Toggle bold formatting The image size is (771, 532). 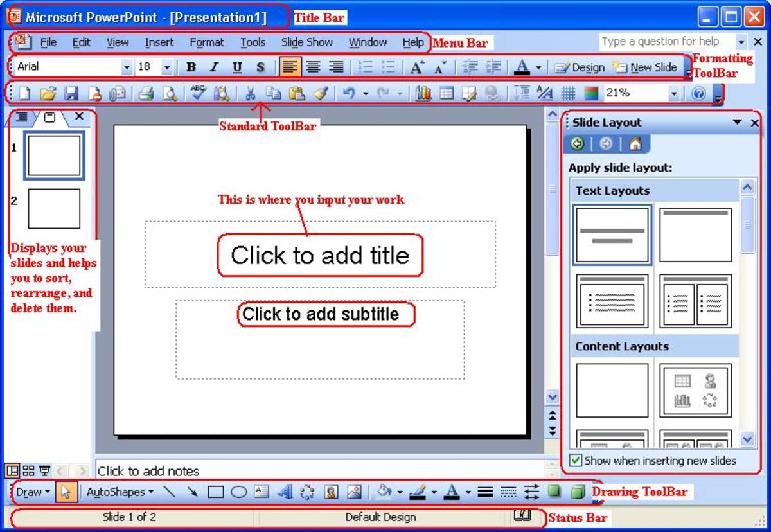point(191,66)
